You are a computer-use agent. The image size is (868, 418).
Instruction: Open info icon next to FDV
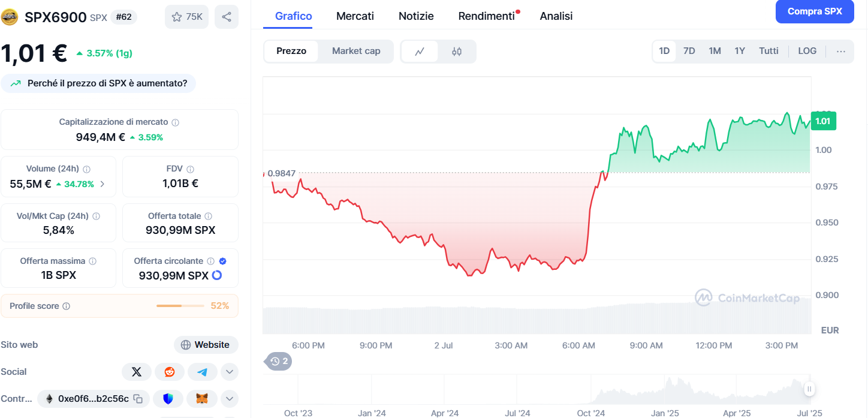coord(190,169)
